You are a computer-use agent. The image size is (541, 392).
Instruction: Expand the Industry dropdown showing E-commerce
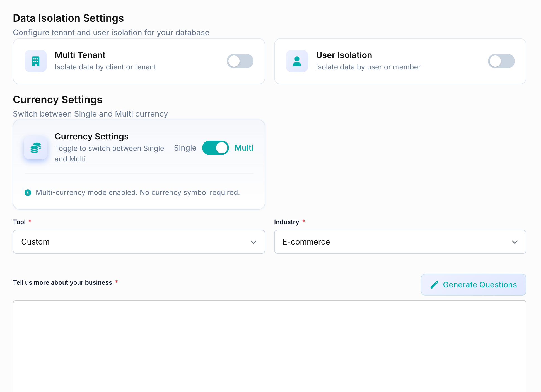click(400, 242)
